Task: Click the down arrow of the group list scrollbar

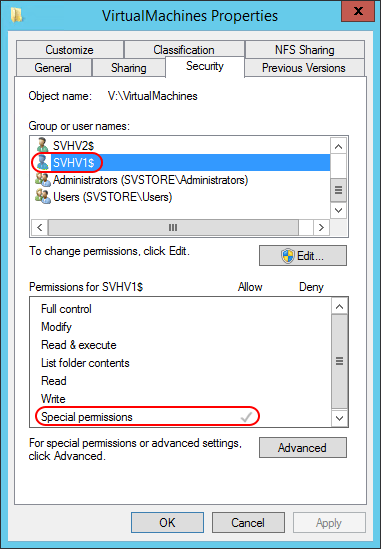Action: (339, 210)
